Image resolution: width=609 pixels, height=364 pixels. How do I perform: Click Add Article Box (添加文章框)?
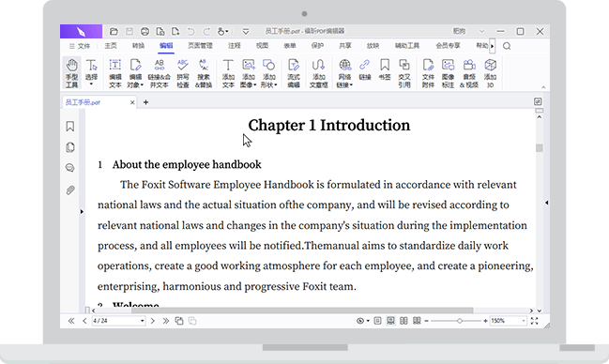click(318, 73)
